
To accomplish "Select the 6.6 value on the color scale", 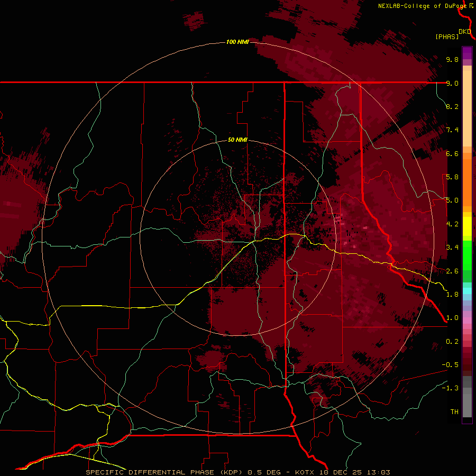I will pos(452,153).
